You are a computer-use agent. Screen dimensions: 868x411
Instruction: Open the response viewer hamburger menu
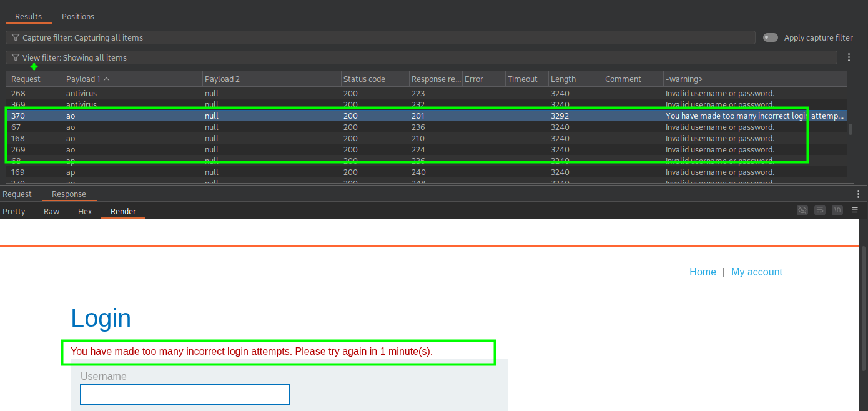(855, 210)
